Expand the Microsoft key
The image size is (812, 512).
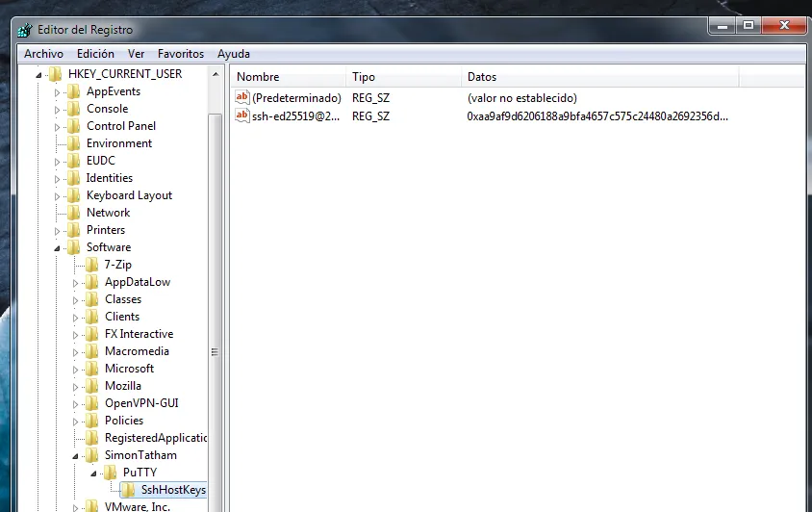76,370
